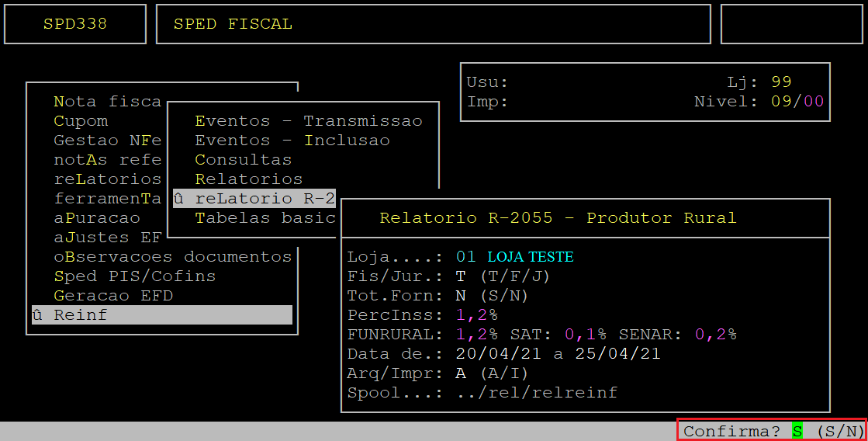868x441 pixels.
Task: Select the Data de start date 20/04/21
Action: (498, 354)
